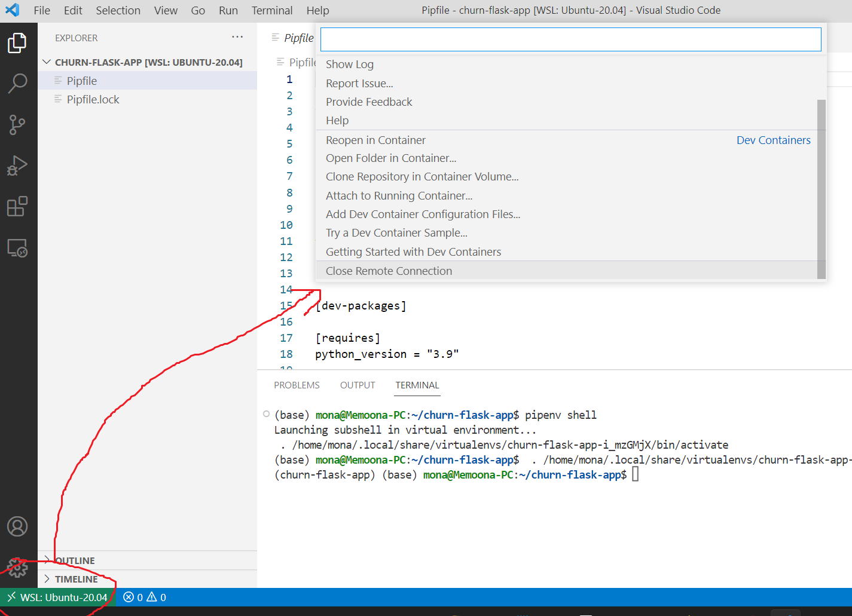Choose Attach to Running Container... option
The image size is (852, 616).
(x=567, y=195)
